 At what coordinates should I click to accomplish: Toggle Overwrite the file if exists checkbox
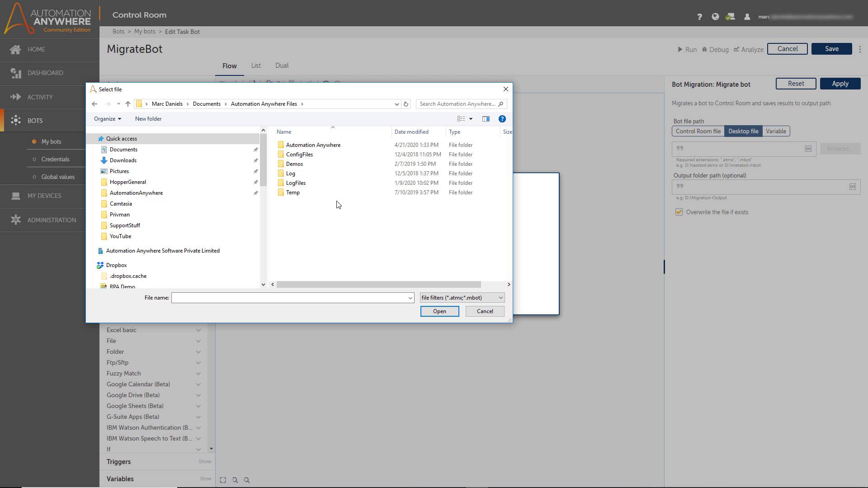(679, 212)
